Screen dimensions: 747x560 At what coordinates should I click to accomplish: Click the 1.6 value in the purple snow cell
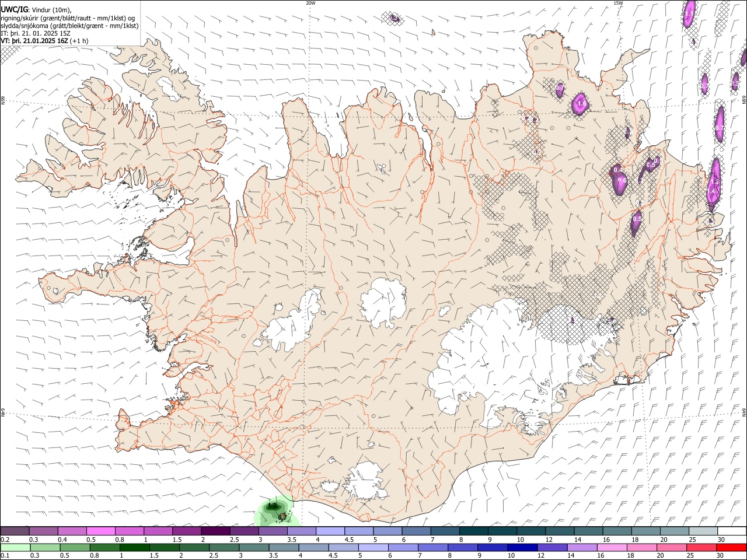581,104
